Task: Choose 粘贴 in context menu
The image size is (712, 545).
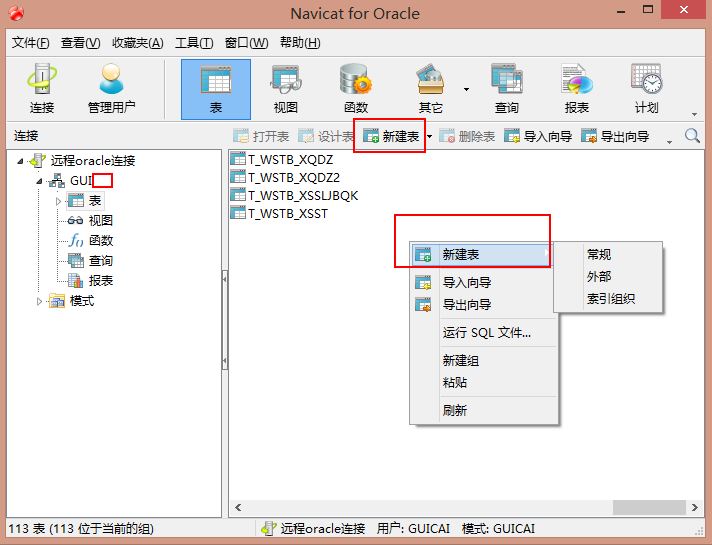Action: (484, 382)
